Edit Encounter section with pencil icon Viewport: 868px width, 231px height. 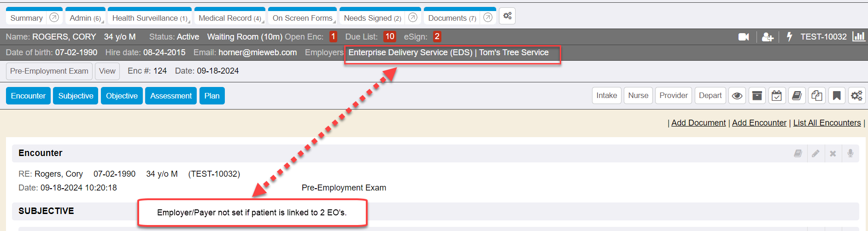pyautogui.click(x=815, y=153)
